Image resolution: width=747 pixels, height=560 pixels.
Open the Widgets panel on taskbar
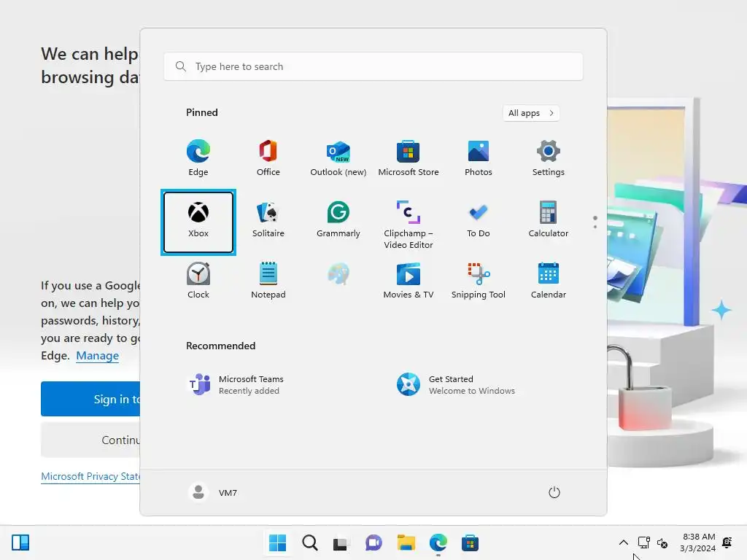click(x=20, y=542)
